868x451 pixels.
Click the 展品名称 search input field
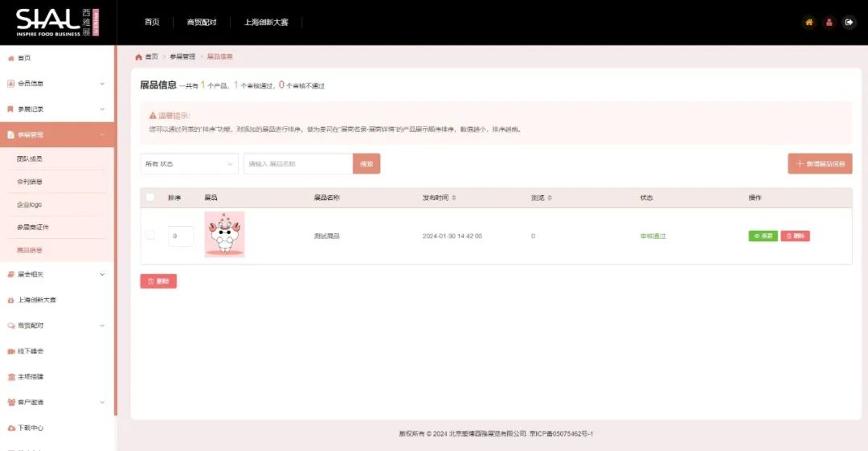pyautogui.click(x=298, y=164)
